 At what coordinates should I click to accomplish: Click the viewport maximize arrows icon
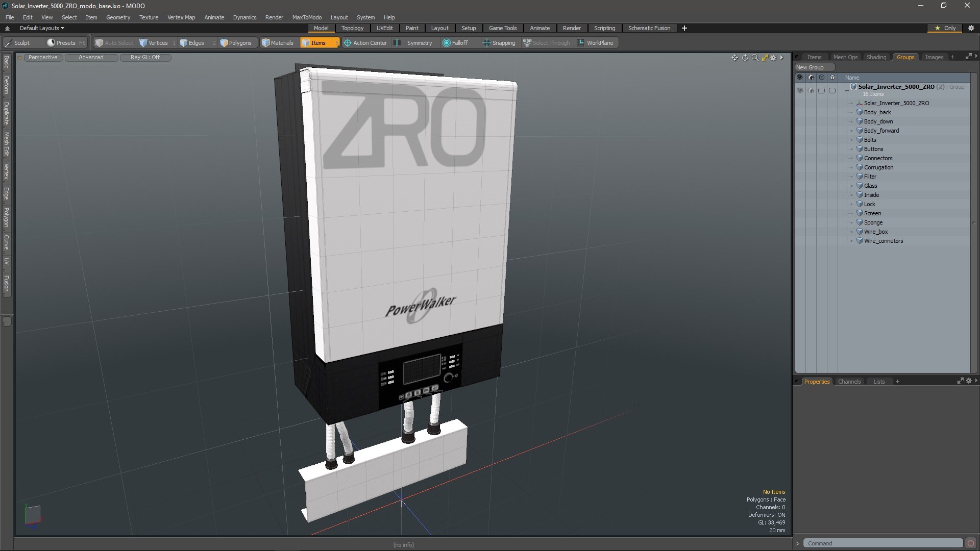click(x=765, y=58)
